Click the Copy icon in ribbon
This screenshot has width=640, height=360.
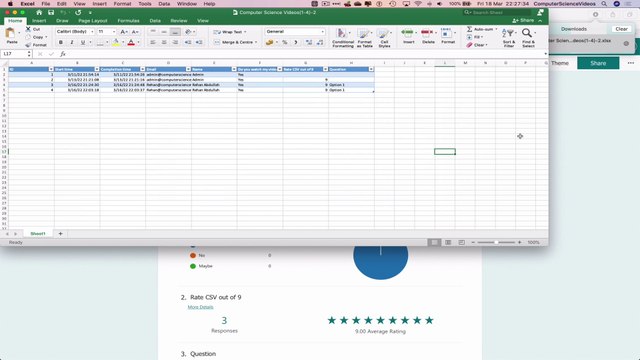28,37
